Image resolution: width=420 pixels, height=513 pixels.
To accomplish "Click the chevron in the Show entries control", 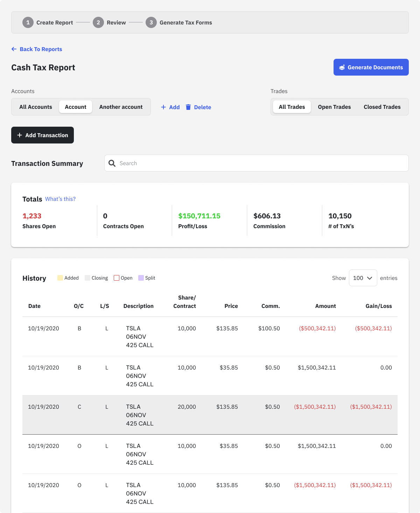I will [x=369, y=278].
